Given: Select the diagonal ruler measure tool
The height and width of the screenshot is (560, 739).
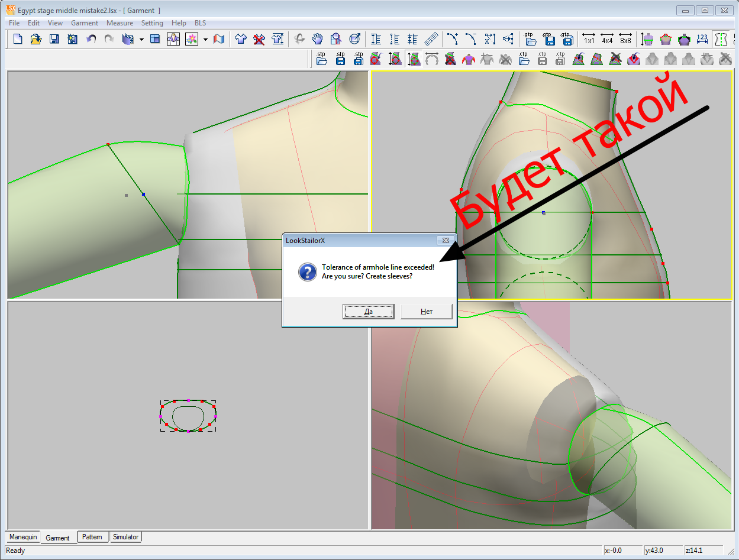Looking at the screenshot, I should 431,39.
